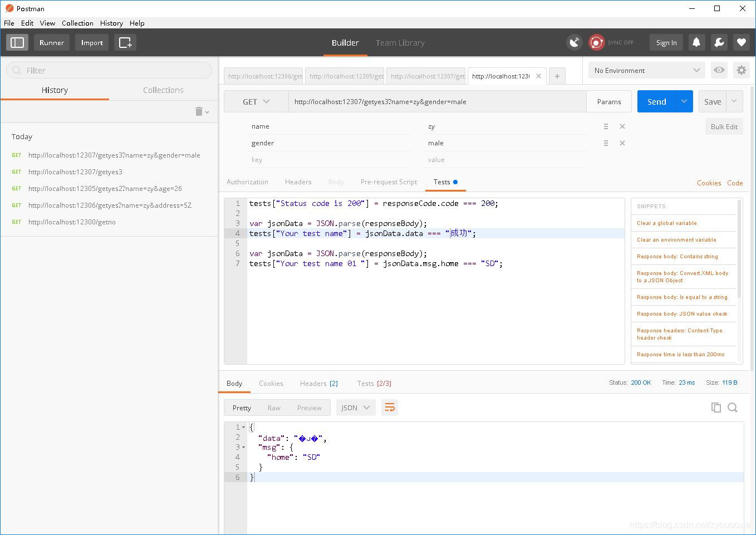Send the request
The height and width of the screenshot is (535, 756).
coord(657,101)
